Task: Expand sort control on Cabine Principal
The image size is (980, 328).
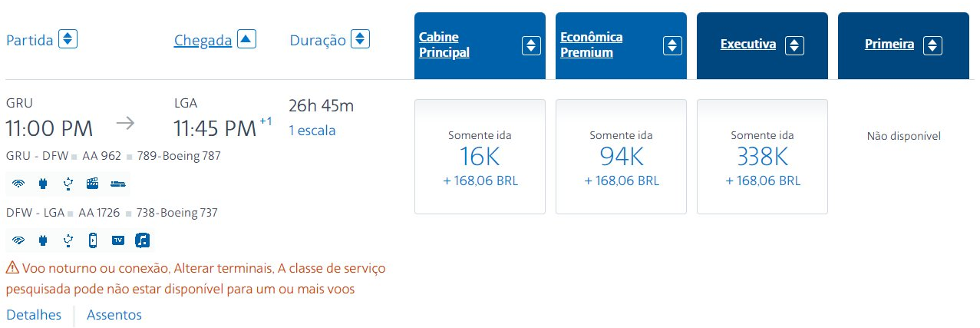Action: pos(531,45)
